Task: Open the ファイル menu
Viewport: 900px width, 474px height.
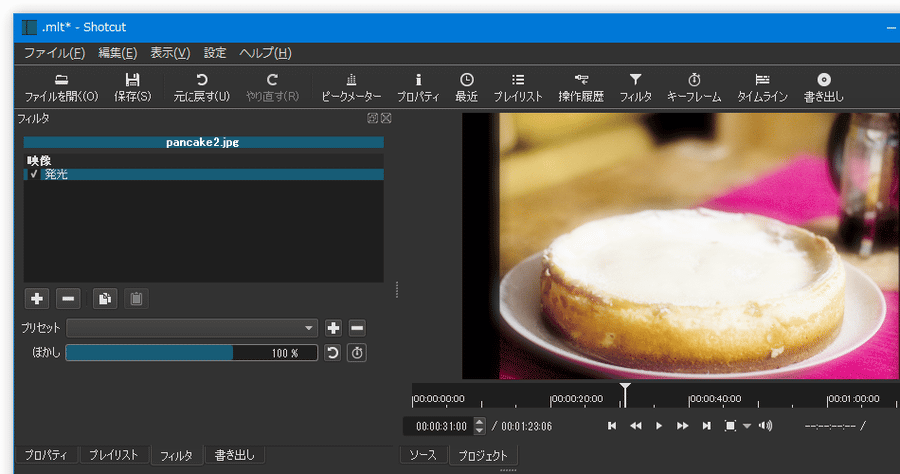Action: (x=55, y=53)
